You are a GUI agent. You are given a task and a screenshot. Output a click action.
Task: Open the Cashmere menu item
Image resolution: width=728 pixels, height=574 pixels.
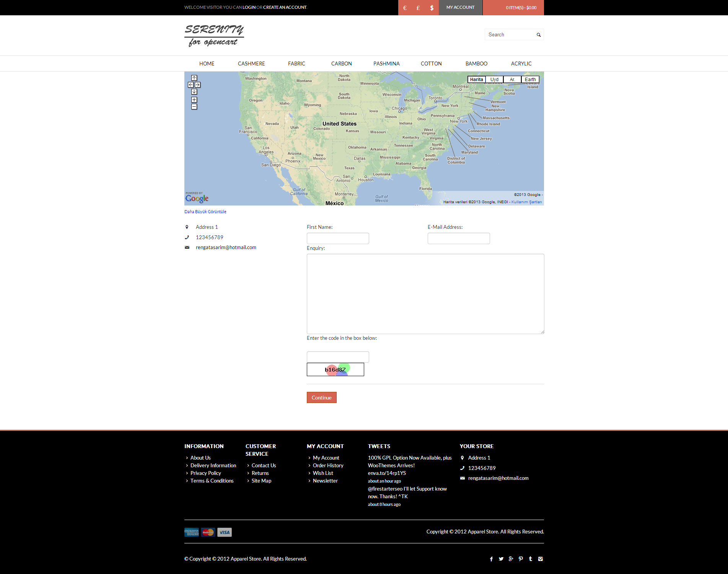pyautogui.click(x=251, y=64)
